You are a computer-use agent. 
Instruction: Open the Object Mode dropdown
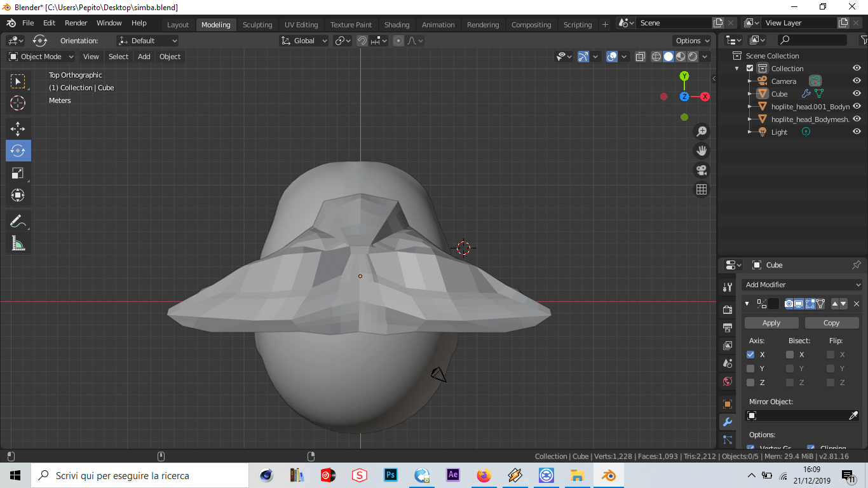click(x=41, y=57)
